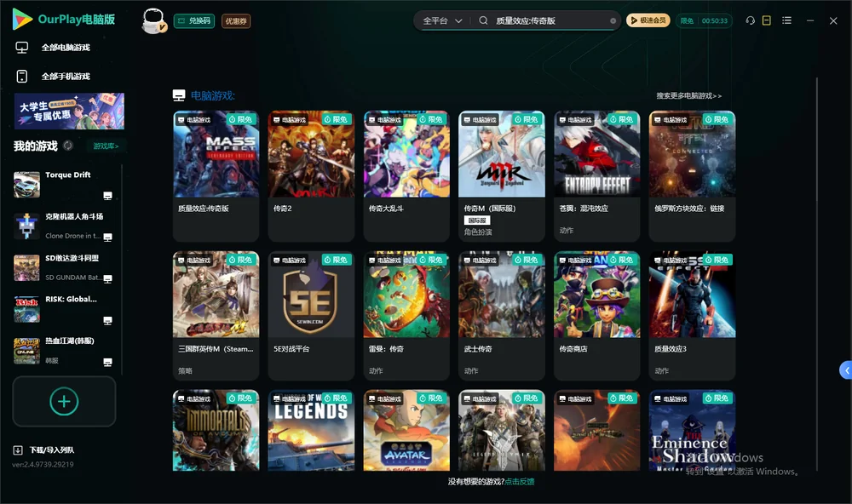Select 热血江湖(韩服) in my games
The width and height of the screenshot is (852, 504).
pos(64,351)
